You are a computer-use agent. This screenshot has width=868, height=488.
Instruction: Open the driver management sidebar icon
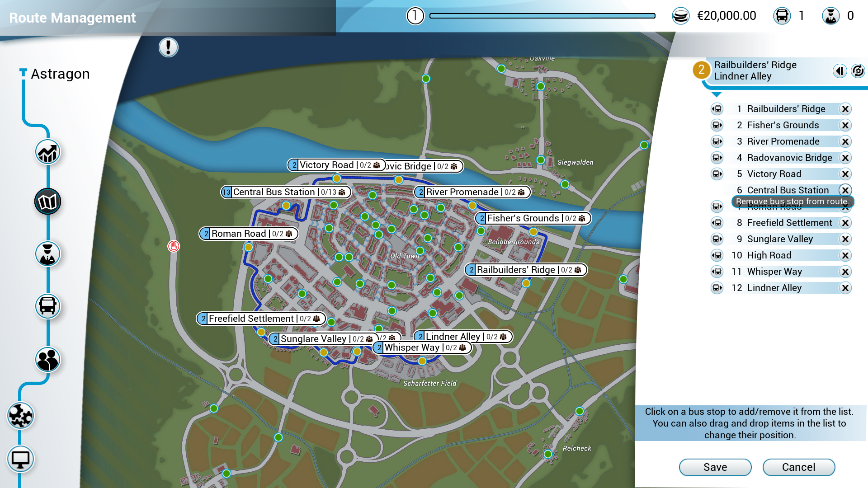47,254
